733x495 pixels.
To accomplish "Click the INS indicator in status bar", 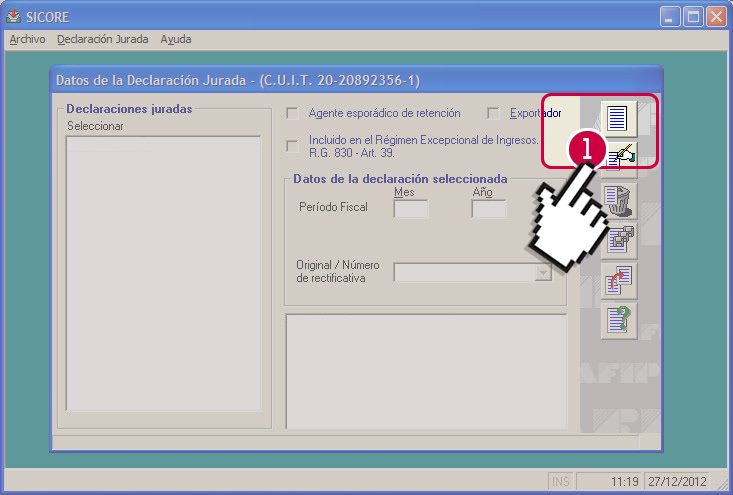I will pos(561,481).
